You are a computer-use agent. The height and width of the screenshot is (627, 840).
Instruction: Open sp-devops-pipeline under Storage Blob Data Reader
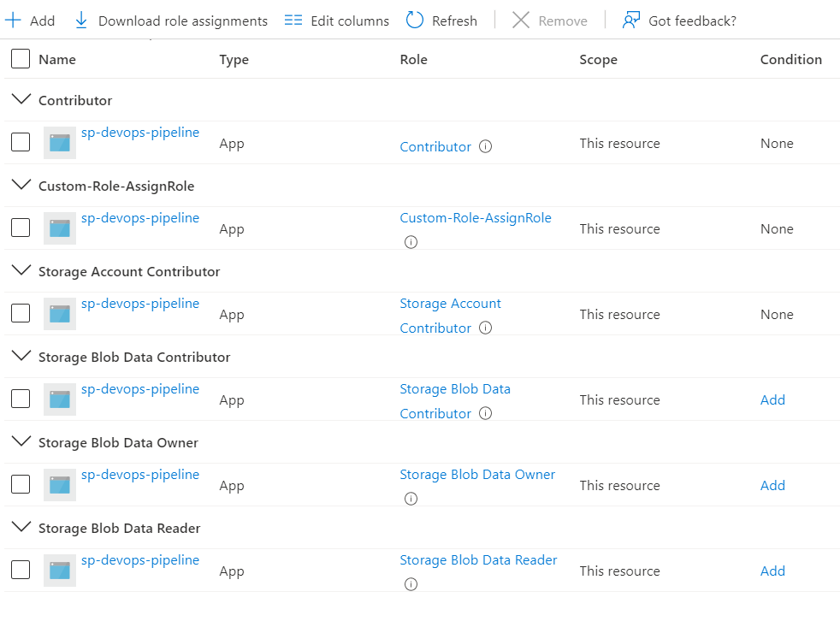140,559
